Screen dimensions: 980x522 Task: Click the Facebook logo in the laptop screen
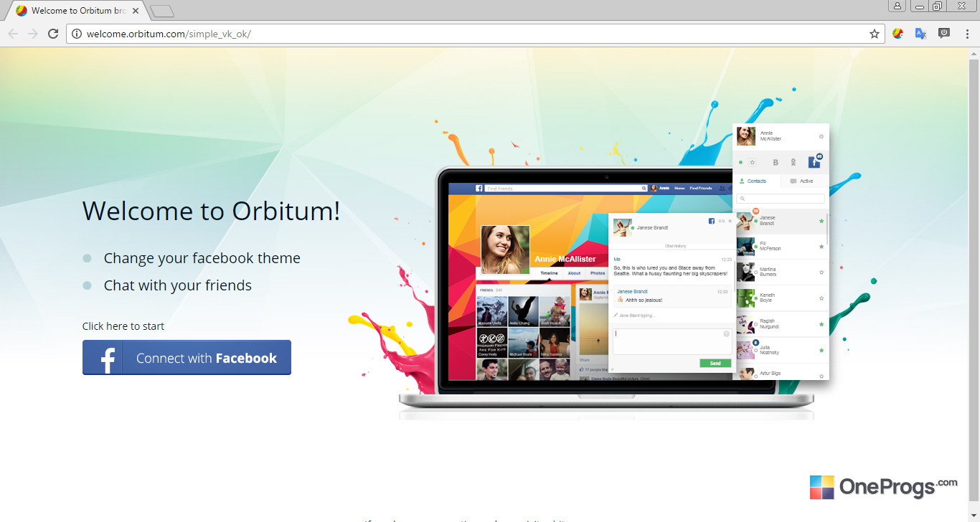tap(479, 189)
